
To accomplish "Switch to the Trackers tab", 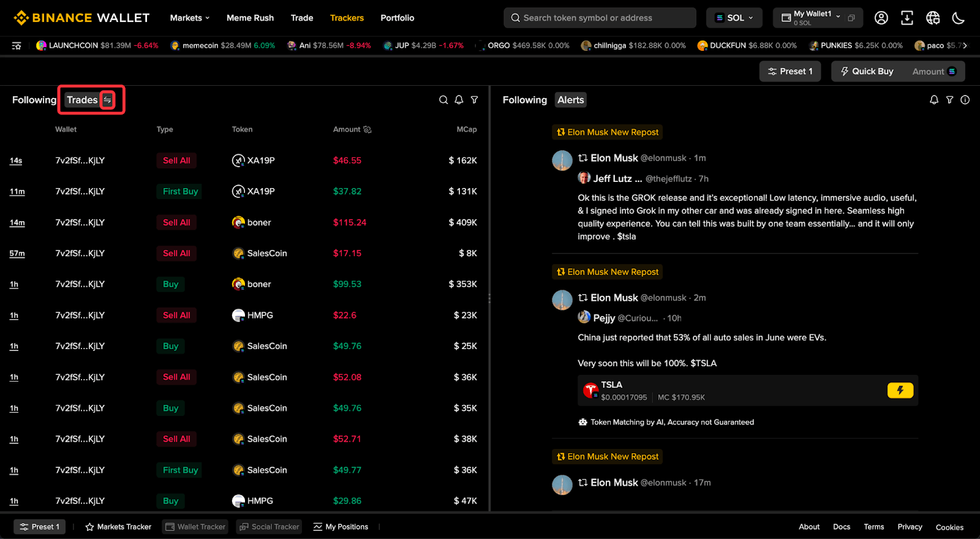I will 347,18.
